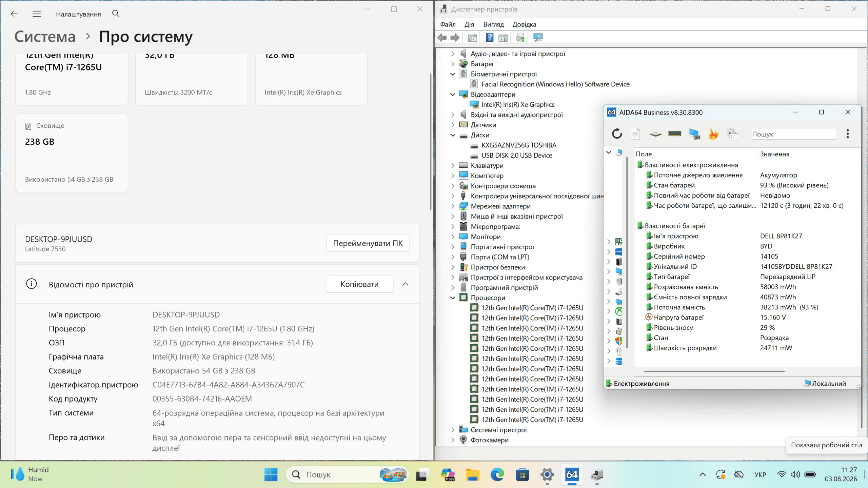The width and height of the screenshot is (868, 488).
Task: Click Update driver icon in Device Manager toolbar
Action: [520, 38]
